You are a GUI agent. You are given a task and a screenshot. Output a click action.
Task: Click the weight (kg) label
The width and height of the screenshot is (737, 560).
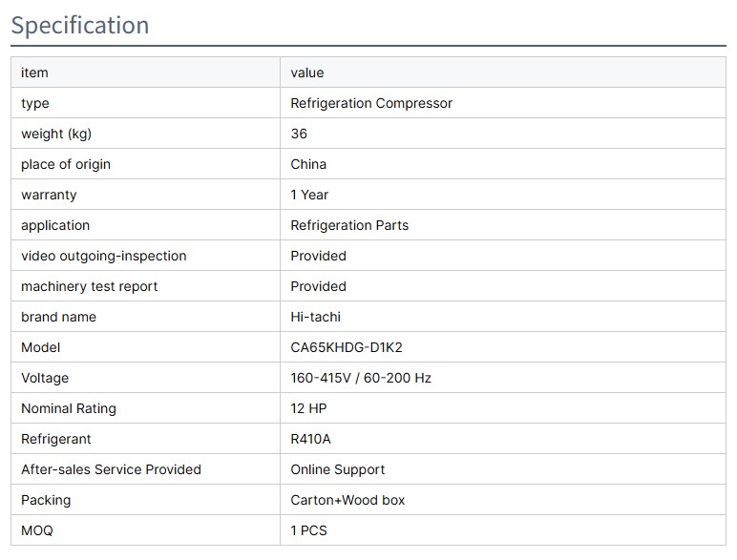(56, 134)
